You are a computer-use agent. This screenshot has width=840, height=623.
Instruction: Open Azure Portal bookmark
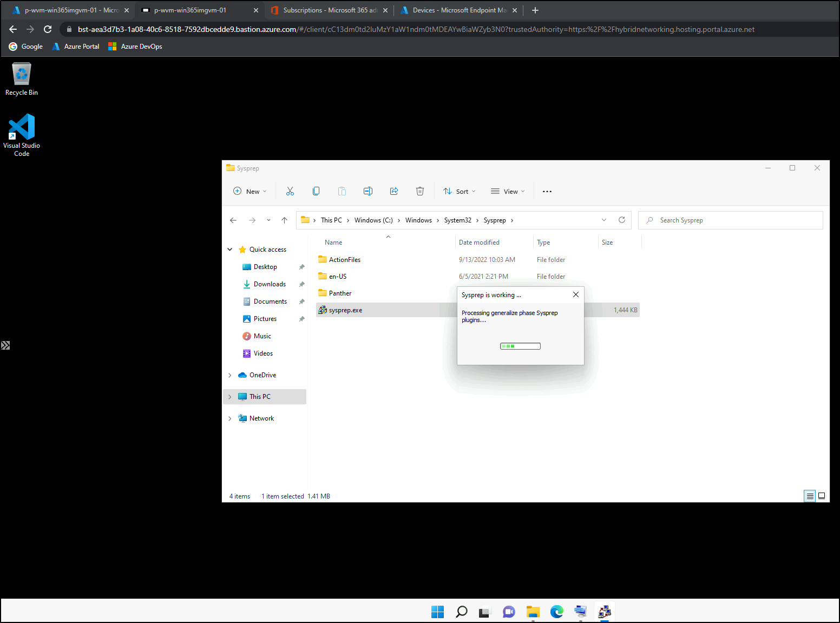click(76, 47)
